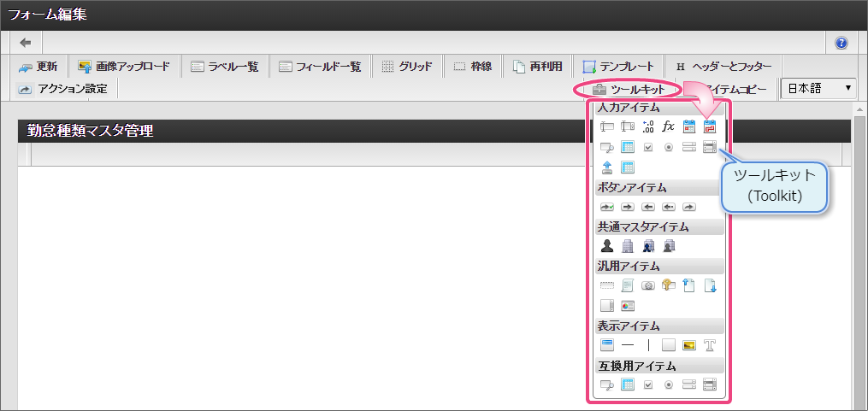Select the page with down arrow item
The image size is (868, 411).
point(710,285)
